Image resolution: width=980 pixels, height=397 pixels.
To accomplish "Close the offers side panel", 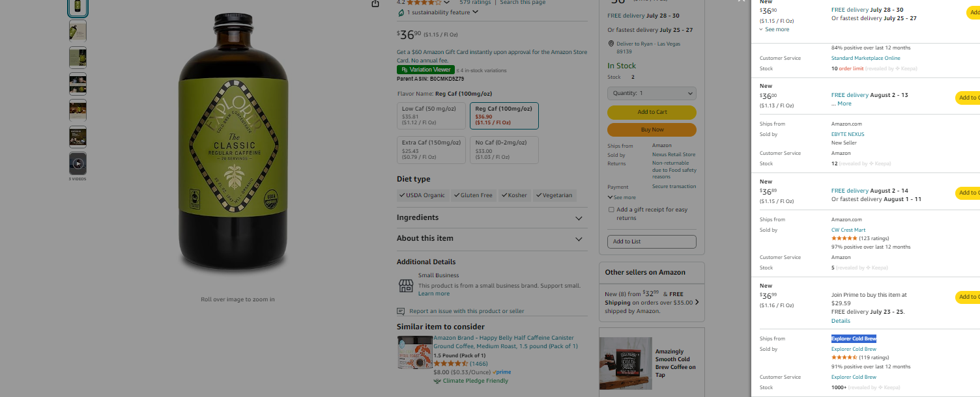I will [x=741, y=2].
